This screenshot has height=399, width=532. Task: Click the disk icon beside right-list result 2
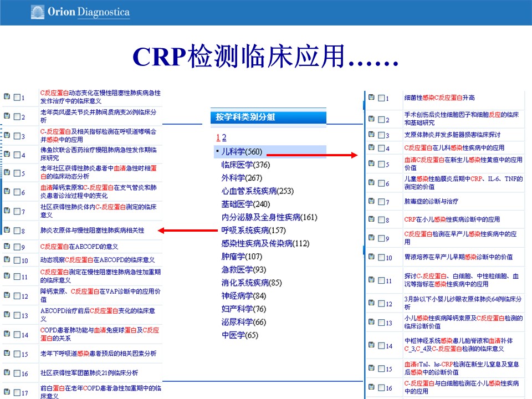(x=371, y=119)
